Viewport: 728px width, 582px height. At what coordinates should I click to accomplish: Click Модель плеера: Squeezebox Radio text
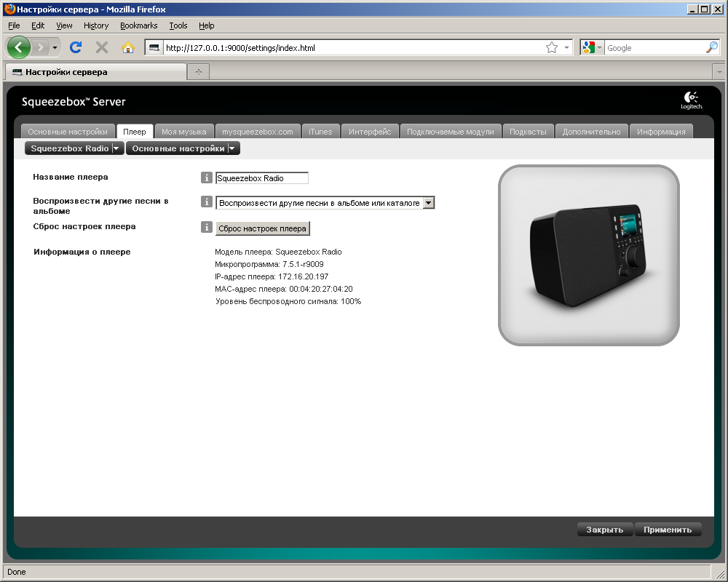(278, 252)
